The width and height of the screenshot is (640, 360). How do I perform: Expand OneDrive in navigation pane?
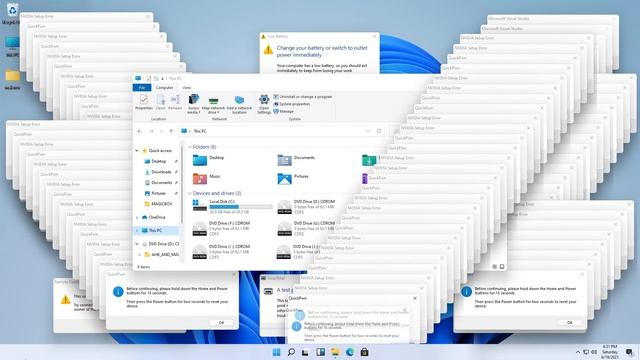[137, 217]
